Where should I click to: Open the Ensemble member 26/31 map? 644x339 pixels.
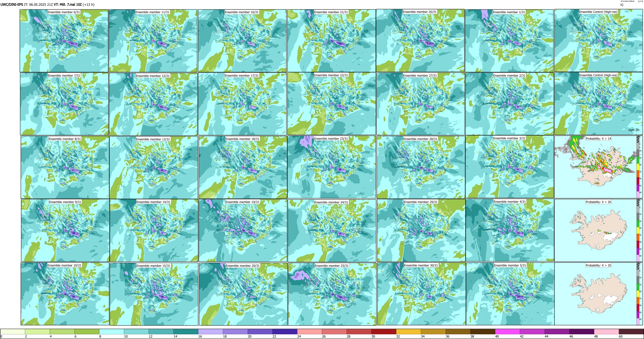[x=420, y=41]
